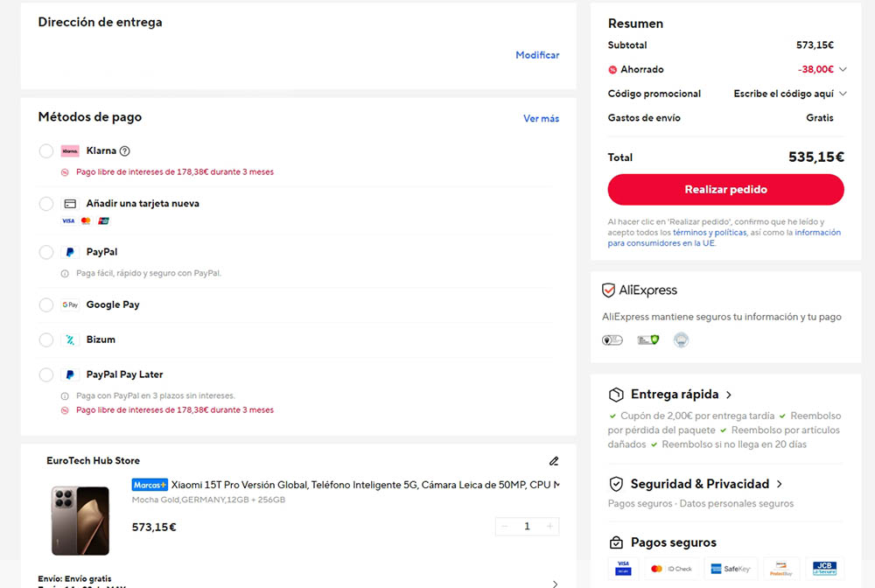Screen dimensions: 875x588
Task: Open Entrega rápida details arrow
Action: click(729, 395)
